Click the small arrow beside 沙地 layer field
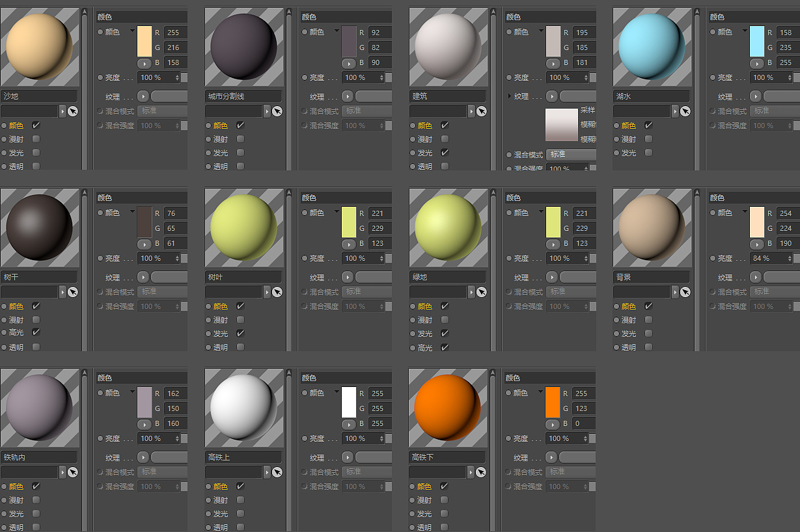The width and height of the screenshot is (800, 532). tap(63, 111)
